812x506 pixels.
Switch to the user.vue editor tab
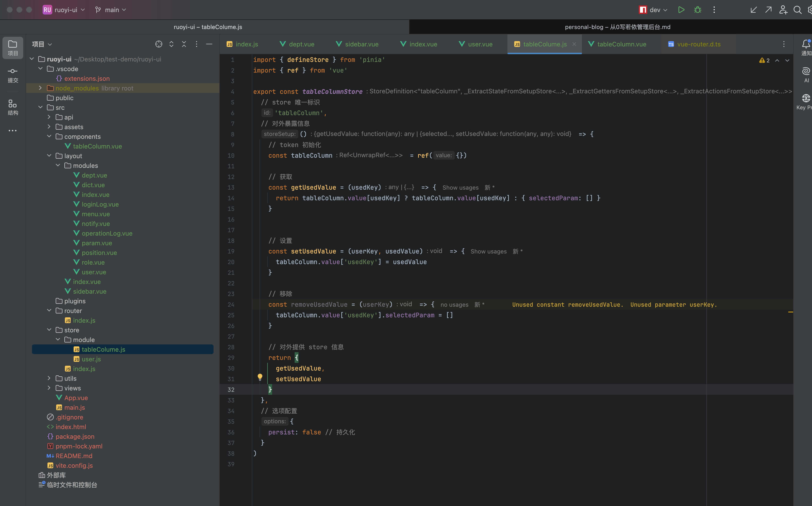pos(476,44)
